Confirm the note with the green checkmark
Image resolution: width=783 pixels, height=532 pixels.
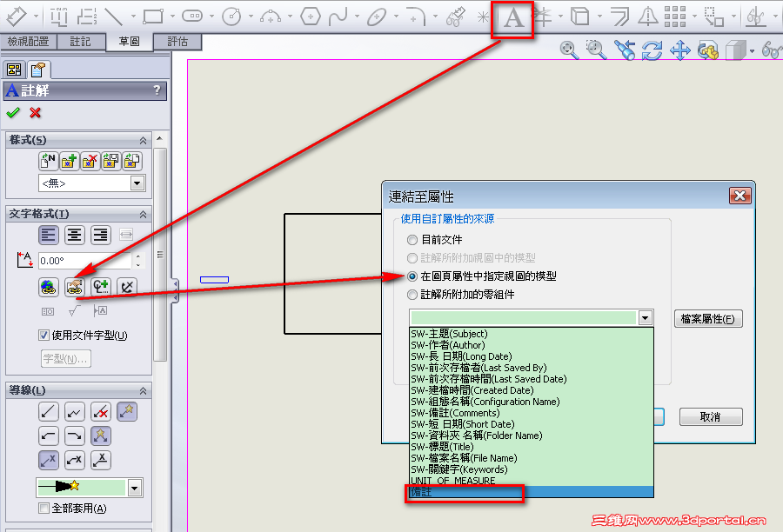(x=13, y=112)
